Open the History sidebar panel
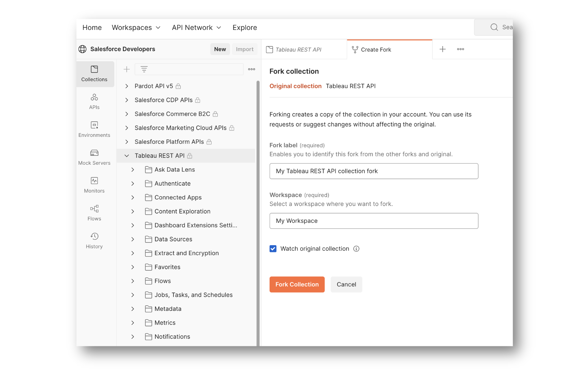 (x=94, y=241)
